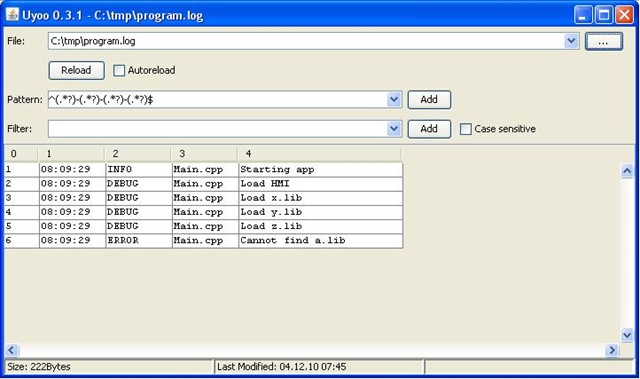Close the Uyoo window
The height and width of the screenshot is (379, 640).
point(624,15)
